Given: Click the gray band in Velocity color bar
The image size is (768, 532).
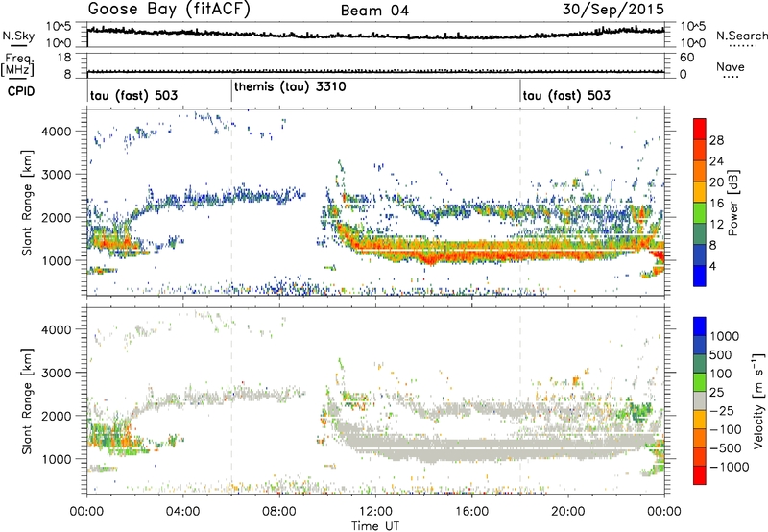Looking at the screenshot, I should coord(700,401).
